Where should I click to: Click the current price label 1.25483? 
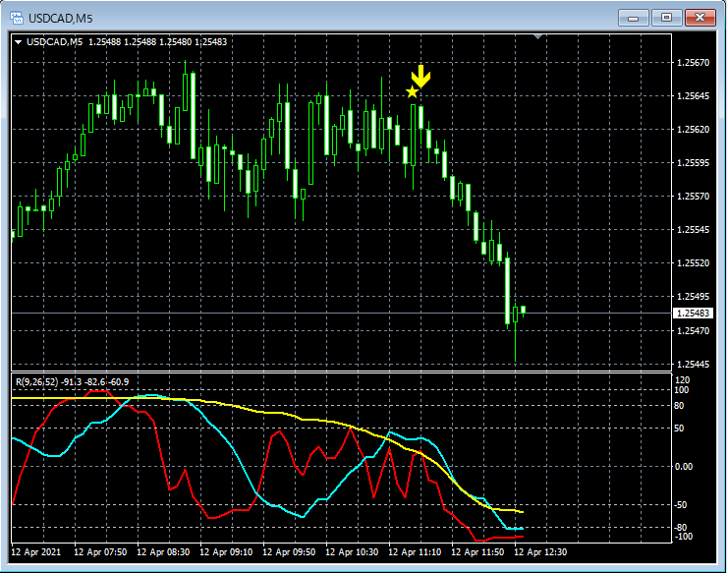694,314
